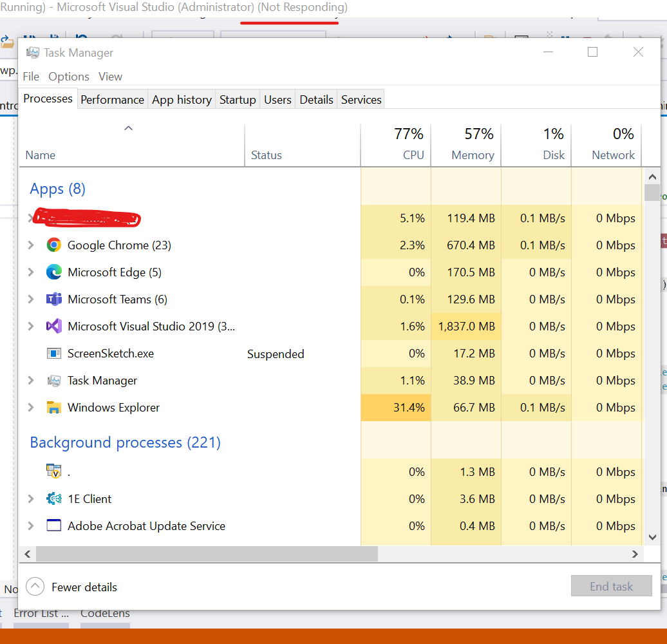Click the vertical scrollbar down arrow
This screenshot has width=667, height=644.
[x=652, y=537]
